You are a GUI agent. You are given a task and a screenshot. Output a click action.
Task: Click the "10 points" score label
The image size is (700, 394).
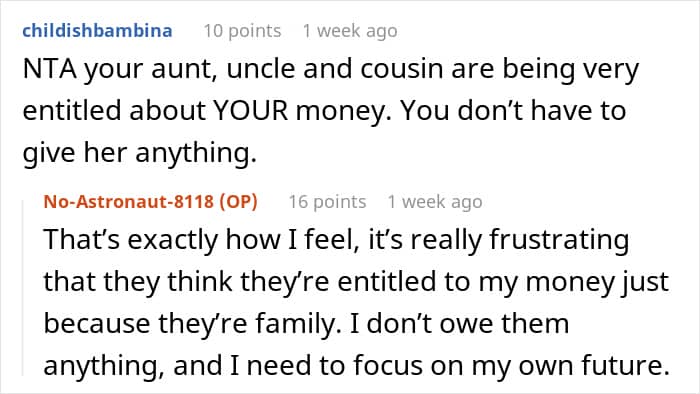coord(242,31)
